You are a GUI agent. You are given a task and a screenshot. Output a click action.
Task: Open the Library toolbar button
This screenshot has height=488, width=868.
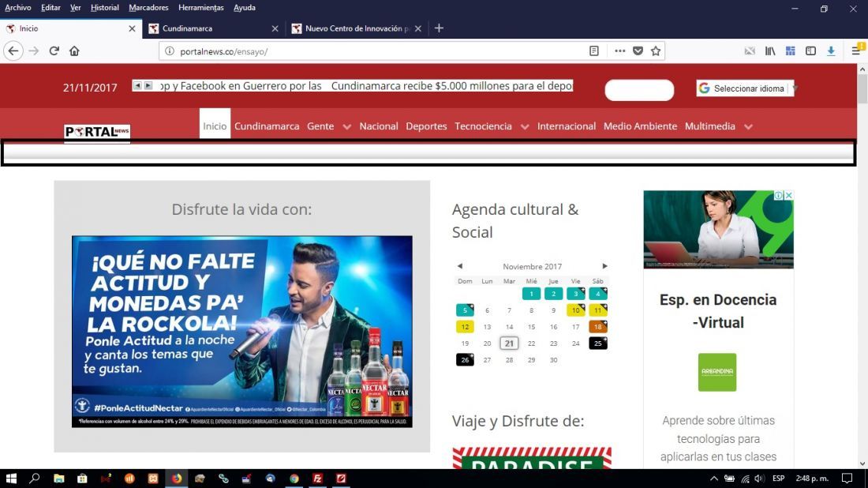pos(770,51)
